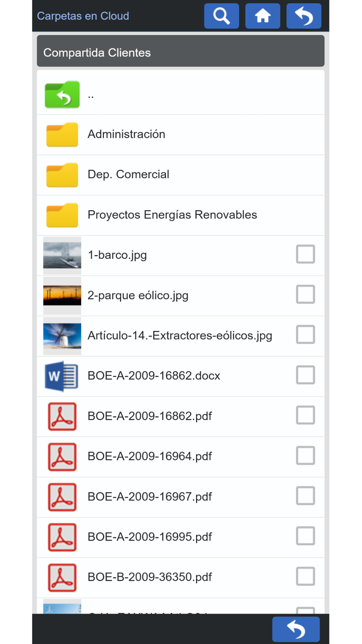Screen dimensions: 362x644
Task: Open the search magnifier icon
Action: coord(221,16)
